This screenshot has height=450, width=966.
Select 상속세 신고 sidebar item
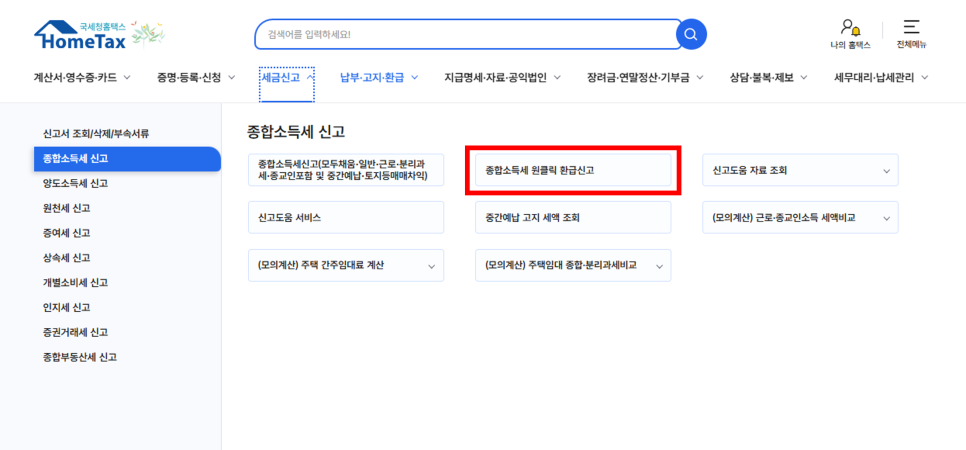click(x=67, y=258)
